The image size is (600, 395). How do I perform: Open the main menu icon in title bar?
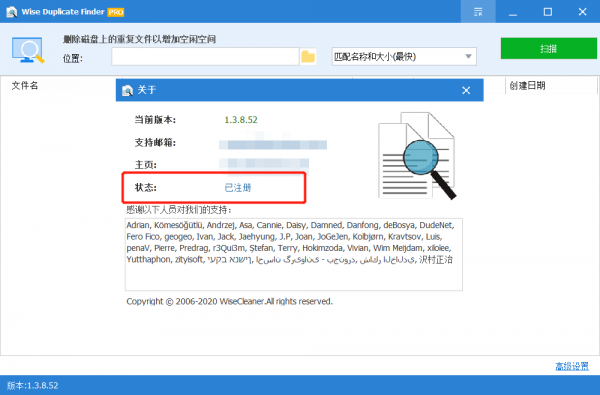pyautogui.click(x=478, y=11)
